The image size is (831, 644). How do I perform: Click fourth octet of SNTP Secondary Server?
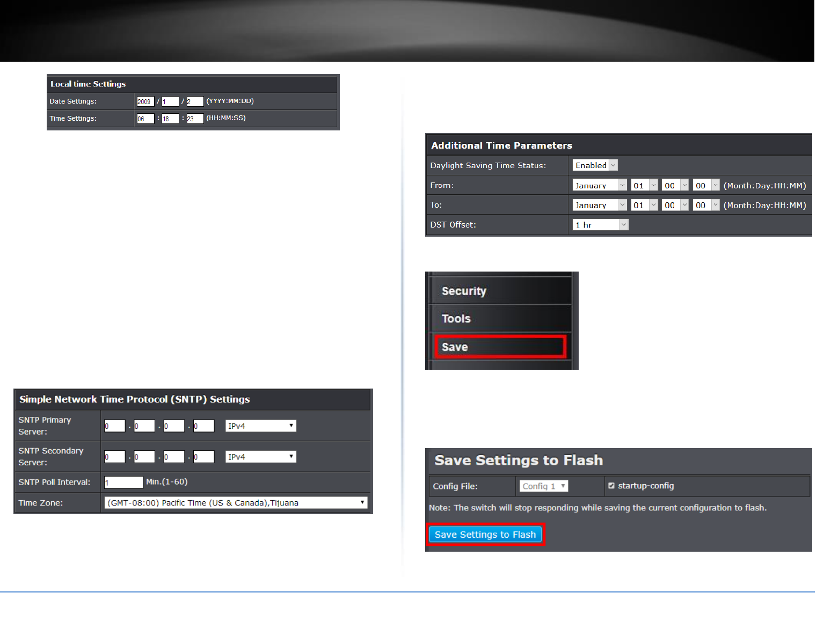coord(204,457)
